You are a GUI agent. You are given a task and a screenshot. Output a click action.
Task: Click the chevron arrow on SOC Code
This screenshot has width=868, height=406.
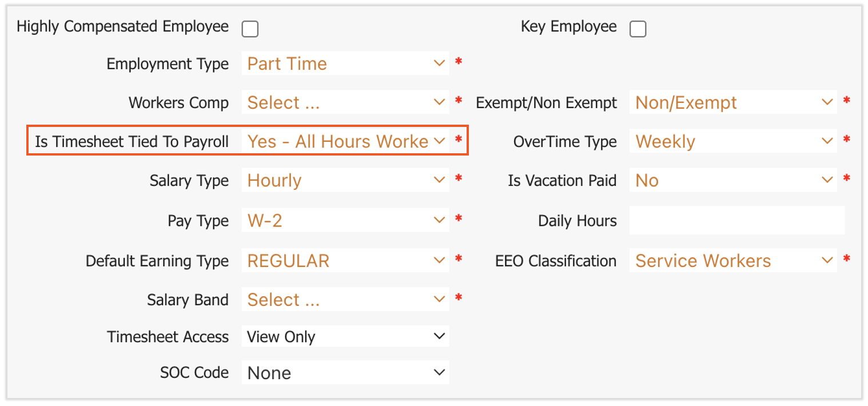tap(439, 373)
